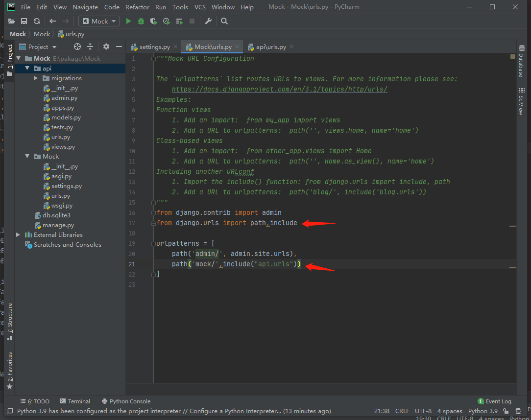Collapse the inner Mock package folder

click(x=27, y=156)
